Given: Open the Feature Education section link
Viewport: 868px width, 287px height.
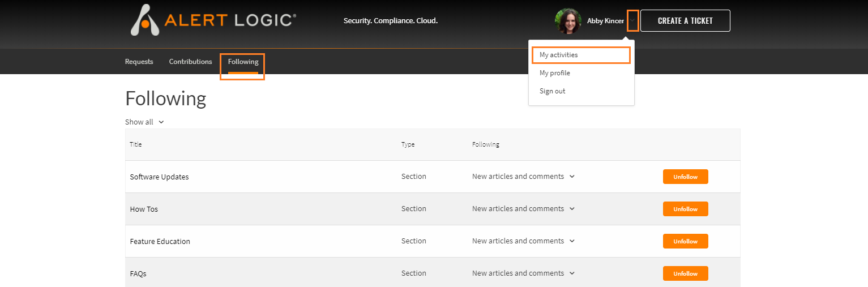Looking at the screenshot, I should point(160,241).
